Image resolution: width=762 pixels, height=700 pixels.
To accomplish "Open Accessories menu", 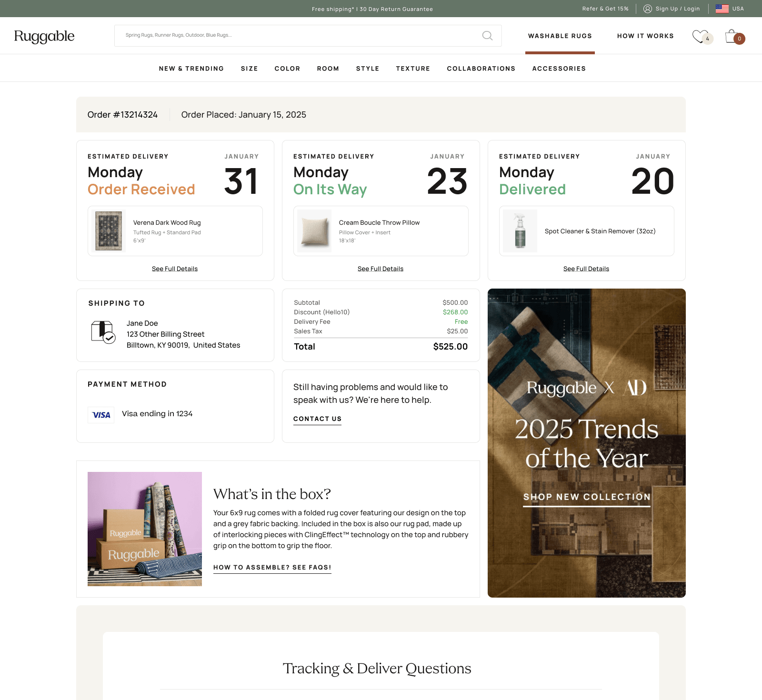I will (x=559, y=69).
